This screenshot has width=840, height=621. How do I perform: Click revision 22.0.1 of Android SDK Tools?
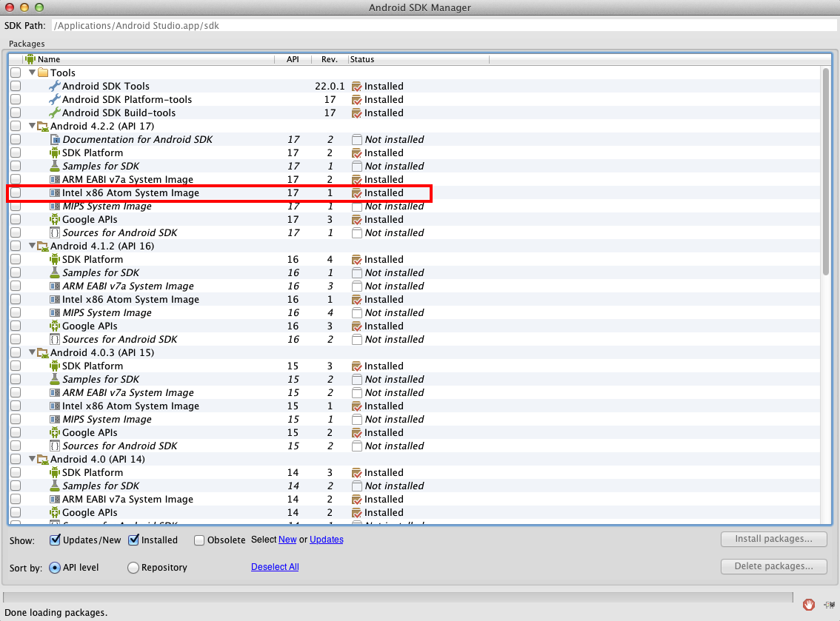point(330,86)
